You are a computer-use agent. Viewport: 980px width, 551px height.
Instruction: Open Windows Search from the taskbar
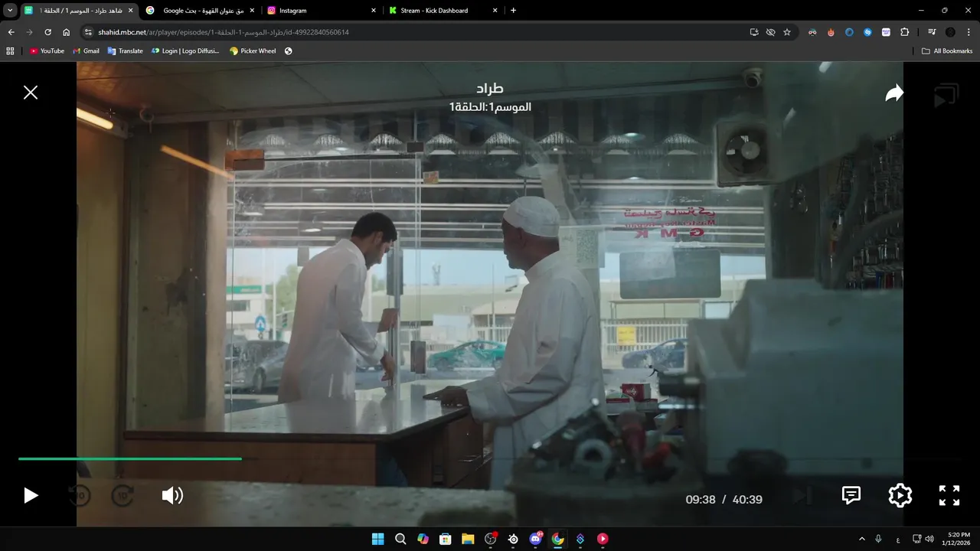400,539
